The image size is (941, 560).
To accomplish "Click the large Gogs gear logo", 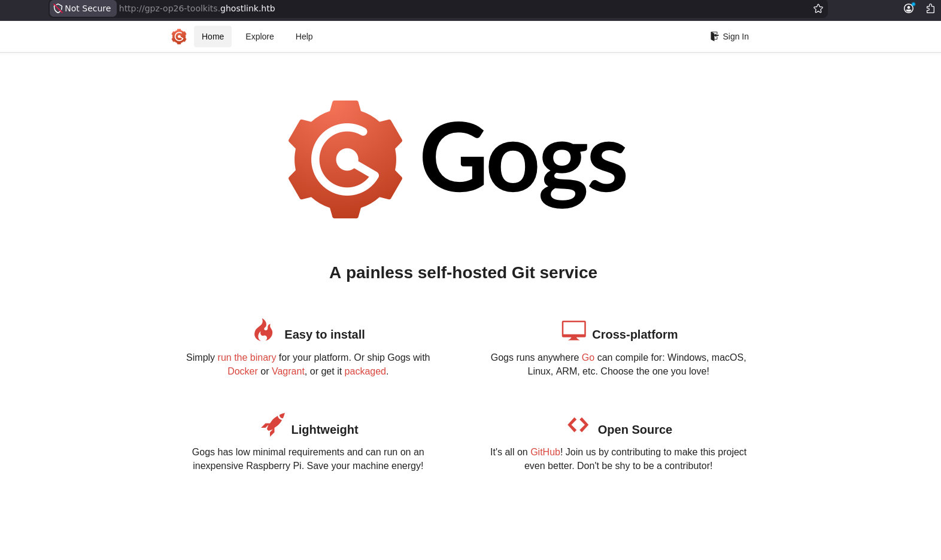I will tap(345, 159).
